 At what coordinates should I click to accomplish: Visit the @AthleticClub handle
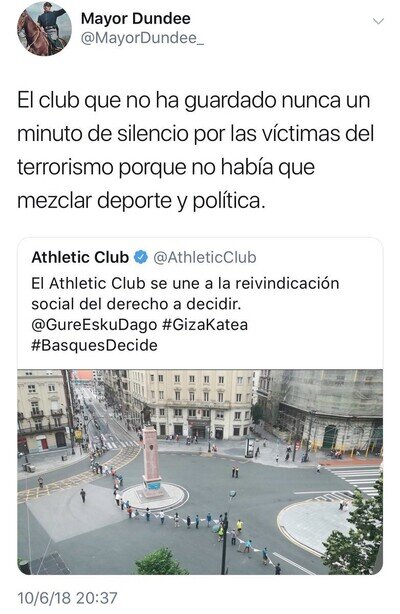205,257
